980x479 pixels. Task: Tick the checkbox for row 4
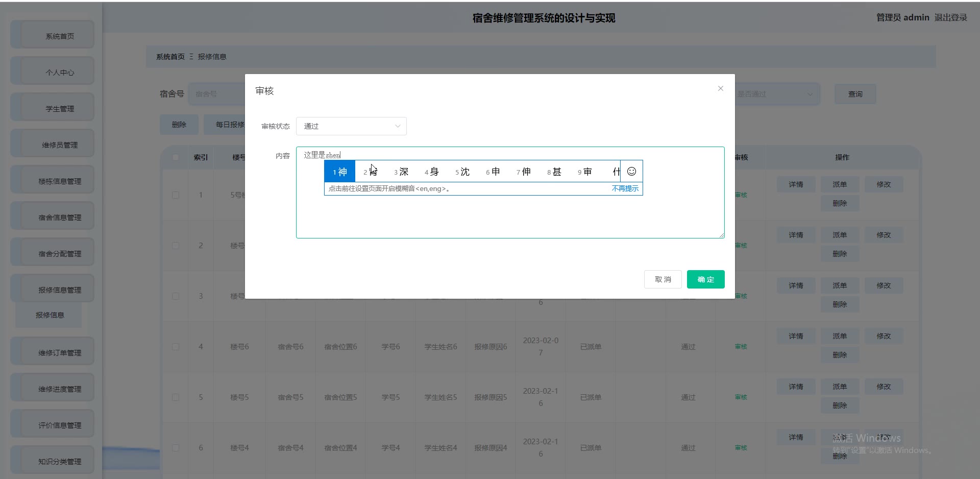[176, 347]
